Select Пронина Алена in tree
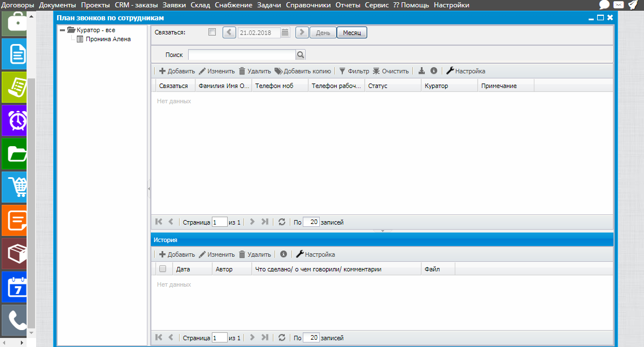 pyautogui.click(x=108, y=39)
